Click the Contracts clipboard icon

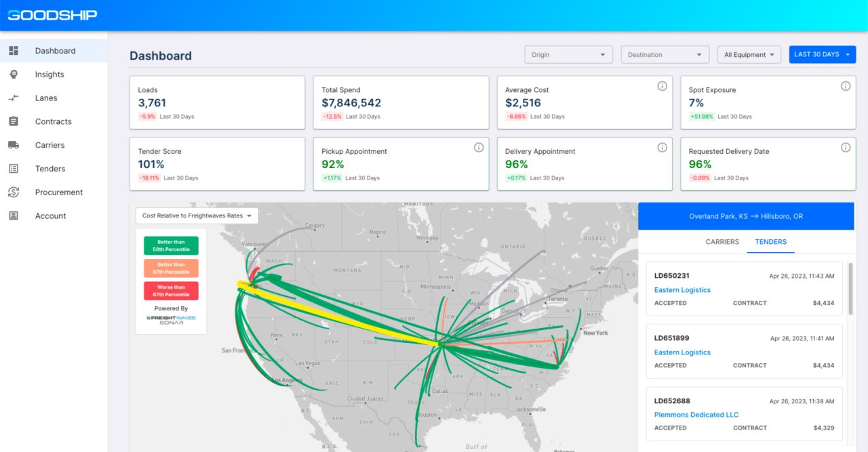14,121
